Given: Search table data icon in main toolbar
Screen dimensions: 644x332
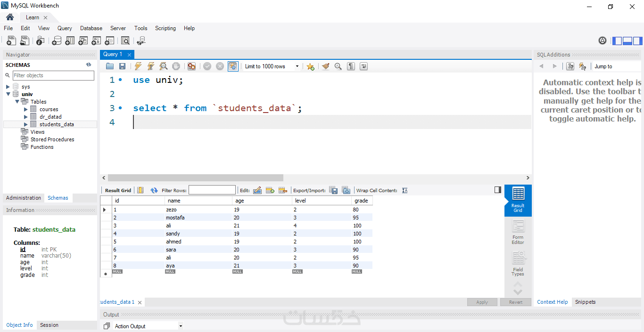Looking at the screenshot, I should (125, 40).
